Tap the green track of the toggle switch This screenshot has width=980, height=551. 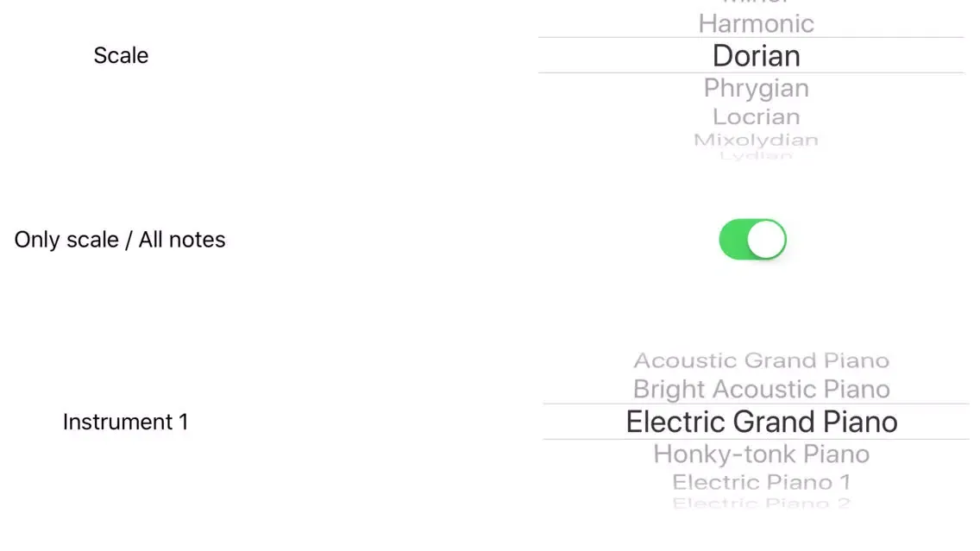pyautogui.click(x=732, y=239)
